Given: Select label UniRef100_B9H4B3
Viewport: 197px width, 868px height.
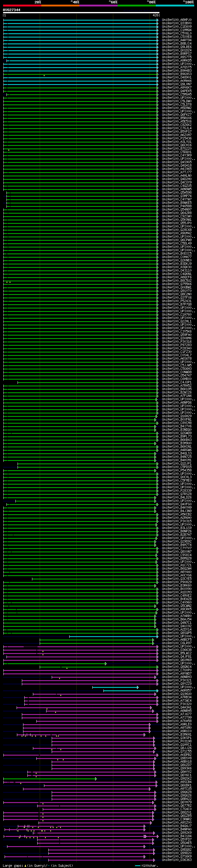Looking at the screenshot, I should point(177,71).
